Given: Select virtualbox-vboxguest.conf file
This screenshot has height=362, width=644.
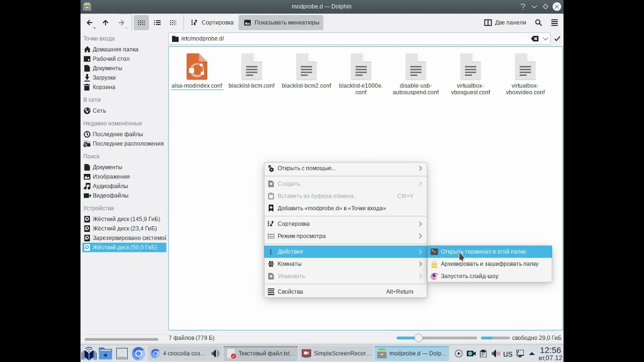Looking at the screenshot, I should (x=470, y=74).
